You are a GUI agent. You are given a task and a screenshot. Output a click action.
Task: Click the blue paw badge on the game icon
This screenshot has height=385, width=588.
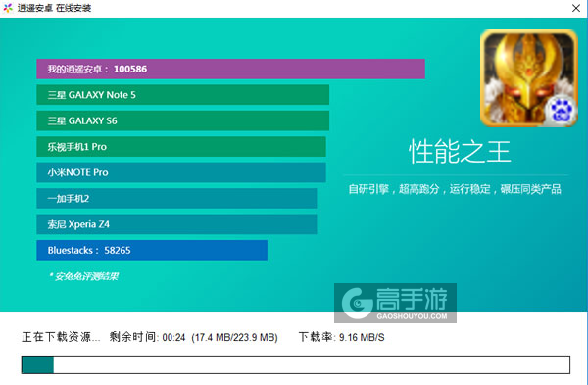(561, 110)
